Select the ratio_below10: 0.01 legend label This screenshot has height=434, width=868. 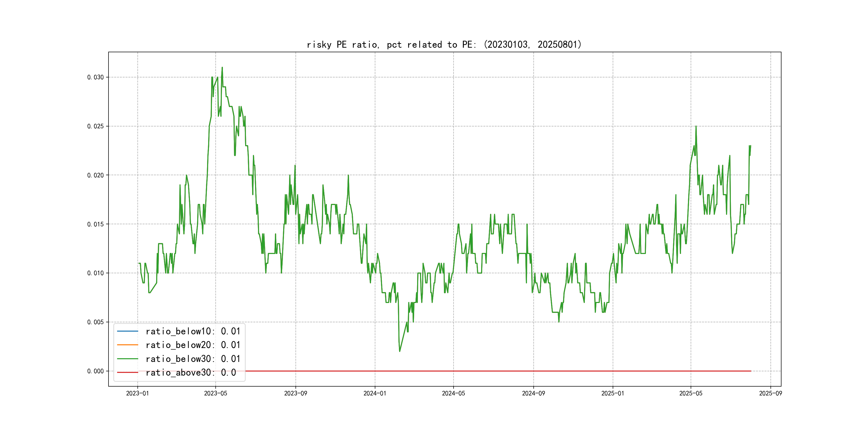(x=193, y=331)
